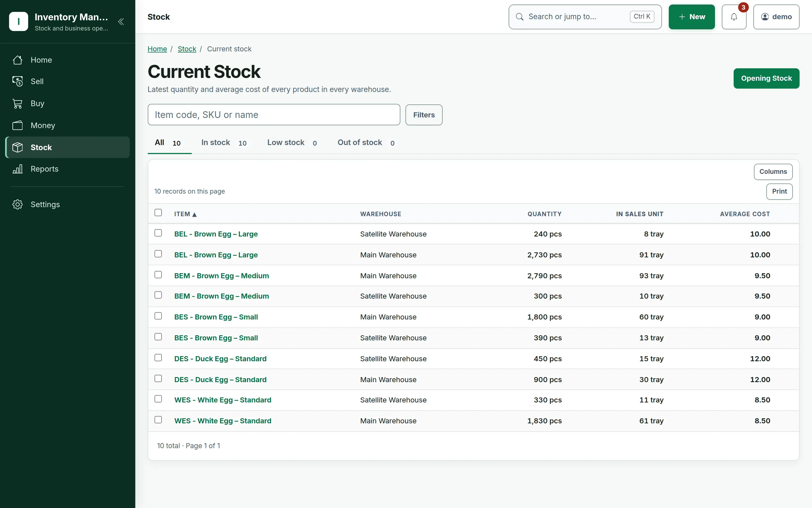Screen dimensions: 812x508
Task: Select the All tab
Action: [x=169, y=143]
